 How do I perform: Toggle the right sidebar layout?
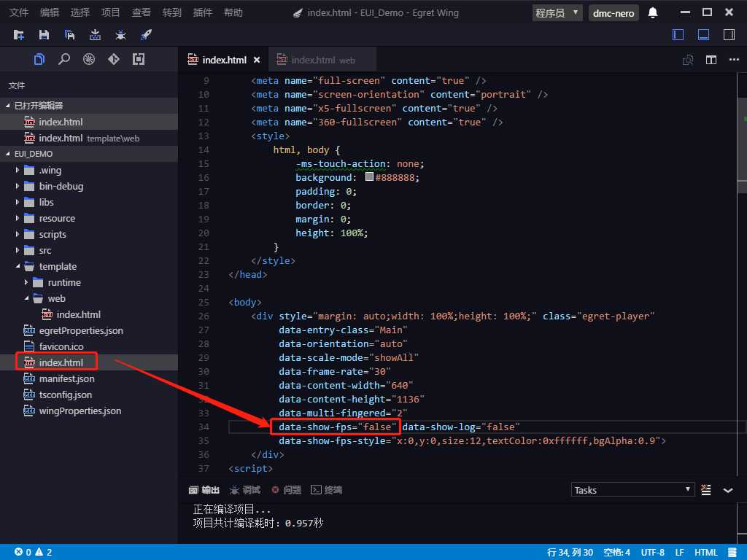point(729,35)
